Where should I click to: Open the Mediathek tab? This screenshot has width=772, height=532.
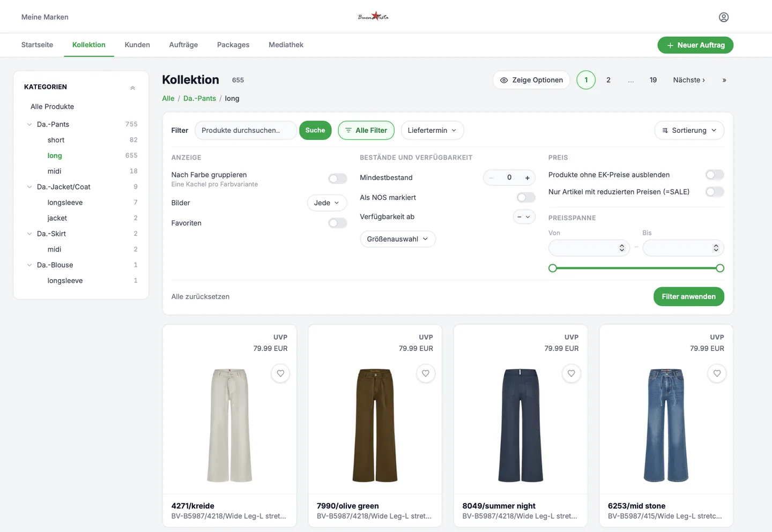[286, 45]
